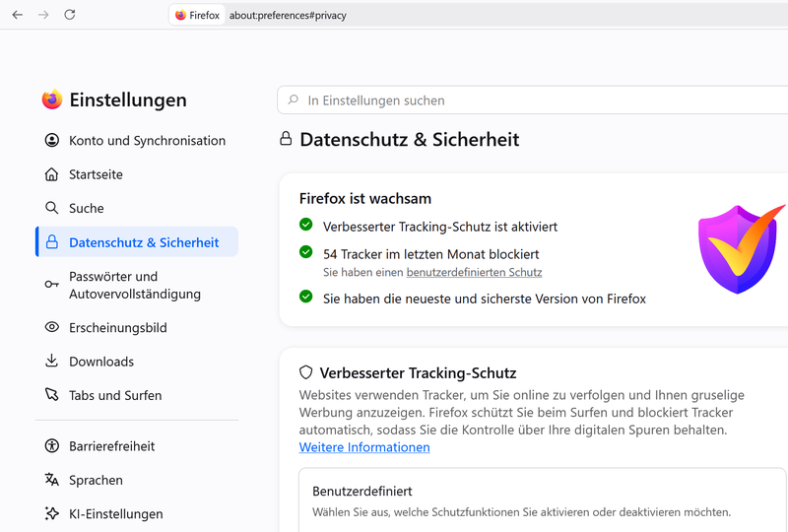Image resolution: width=788 pixels, height=532 pixels.
Task: Go back with the back arrow
Action: tap(18, 15)
